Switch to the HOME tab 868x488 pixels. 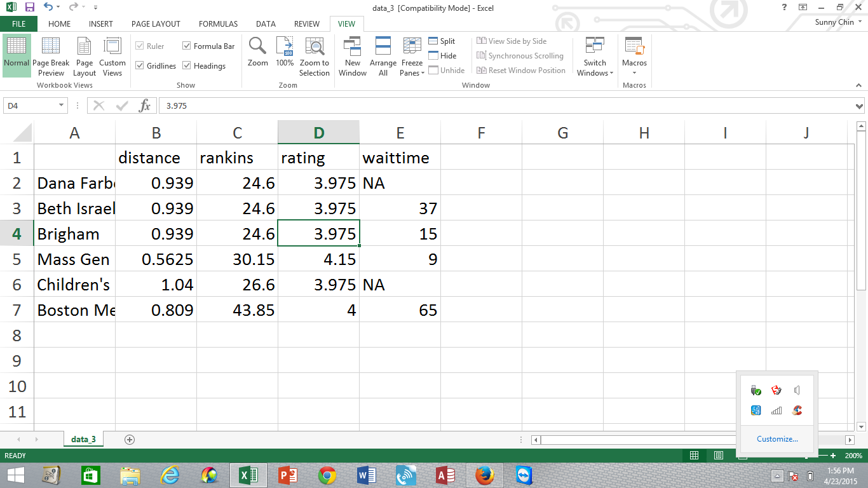[60, 24]
